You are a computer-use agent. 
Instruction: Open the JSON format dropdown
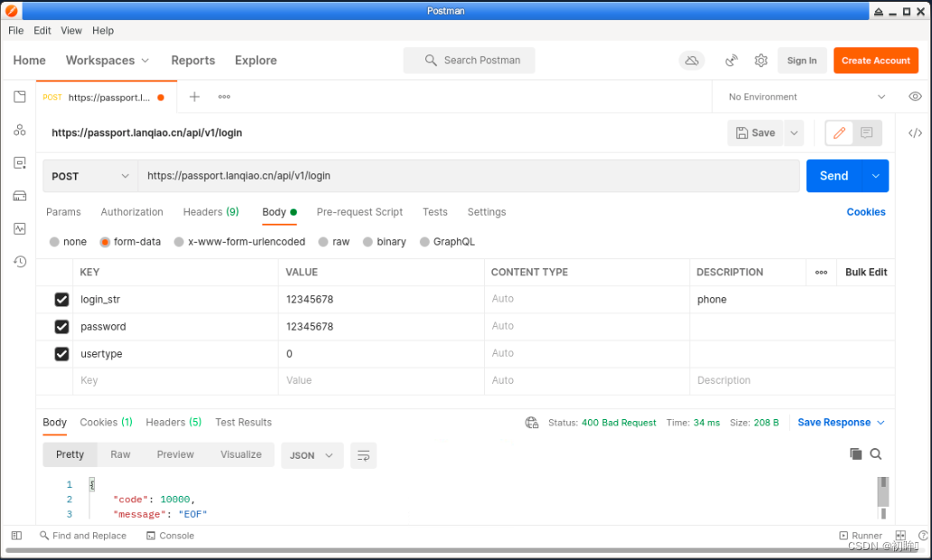tap(312, 455)
